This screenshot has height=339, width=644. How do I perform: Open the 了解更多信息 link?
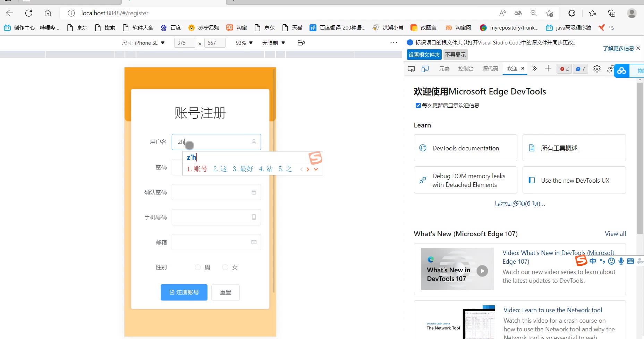coord(618,48)
